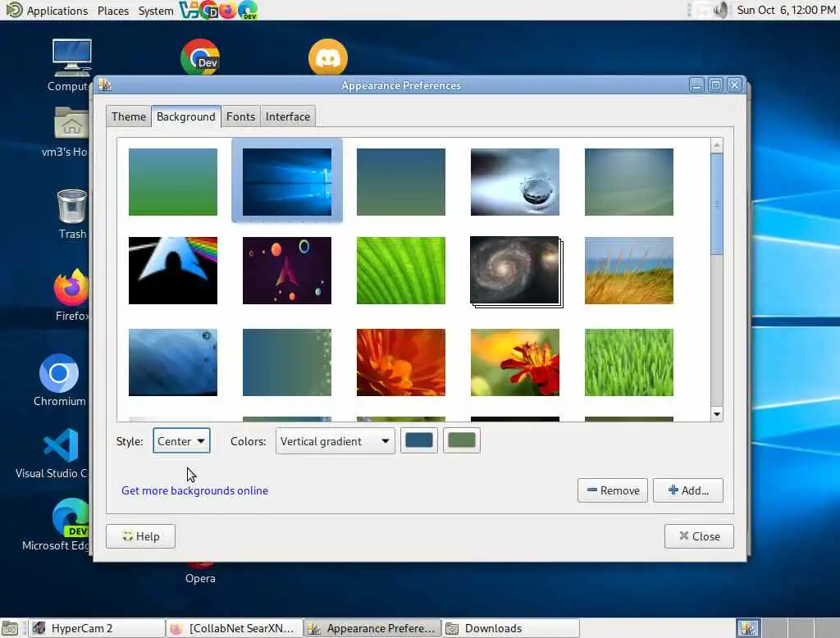This screenshot has height=638, width=840.
Task: Click the wallpaper list scrollbar thumb
Action: pyautogui.click(x=717, y=204)
